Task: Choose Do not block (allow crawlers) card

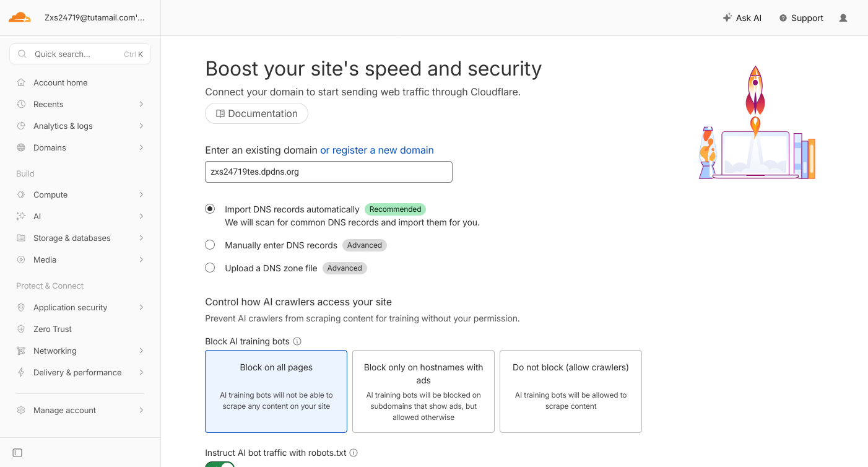Action: point(571,391)
